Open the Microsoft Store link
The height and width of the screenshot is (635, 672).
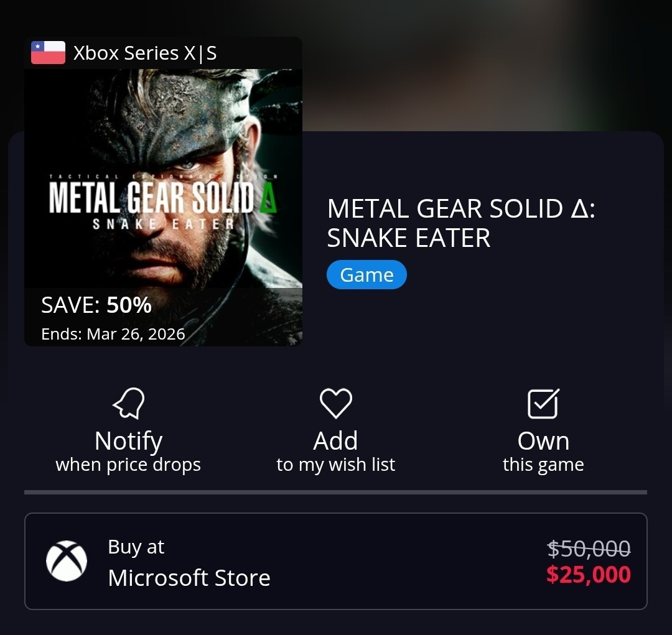[189, 578]
